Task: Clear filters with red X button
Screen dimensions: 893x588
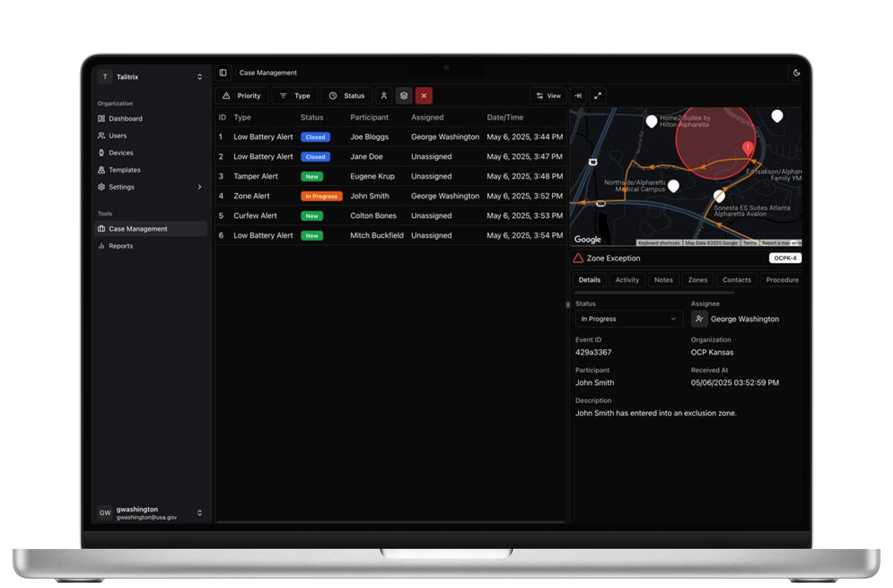Action: tap(424, 96)
